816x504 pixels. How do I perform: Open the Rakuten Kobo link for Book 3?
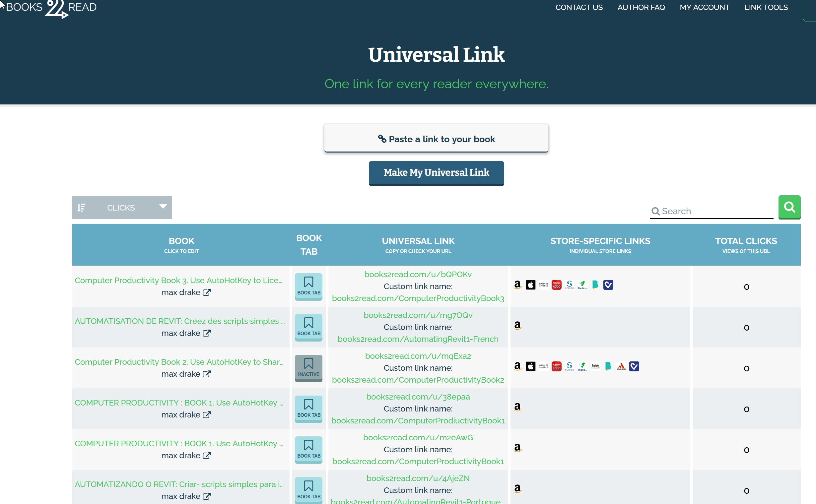click(556, 285)
